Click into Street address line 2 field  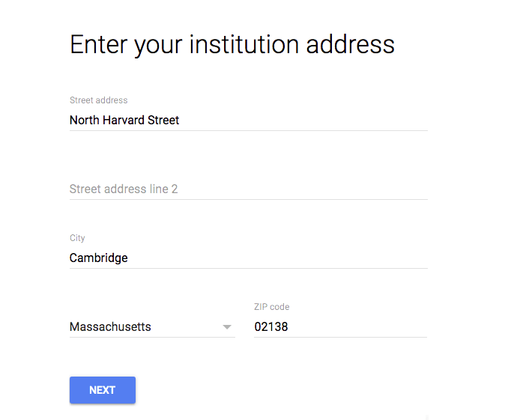click(248, 189)
